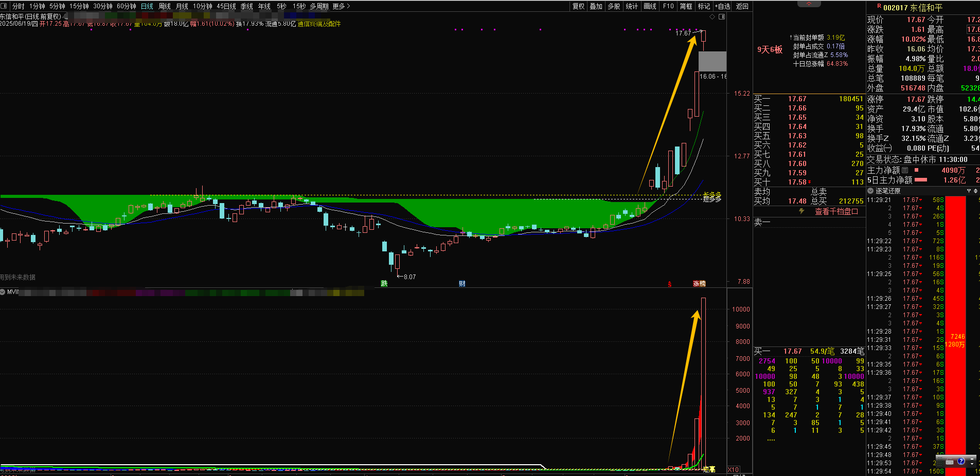The image size is (980, 476).
Task: Click the up-down sort arrows in 逐笔还原 header
Action: click(975, 191)
